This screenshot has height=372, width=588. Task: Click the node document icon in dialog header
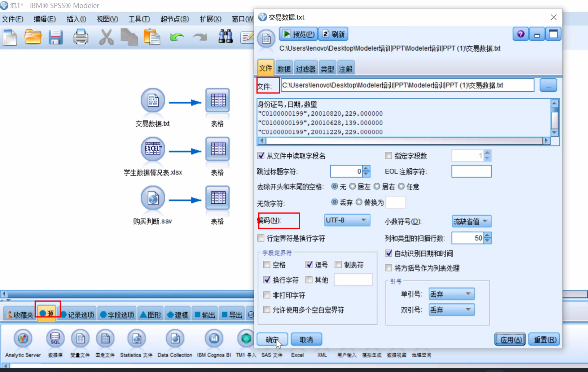point(266,38)
